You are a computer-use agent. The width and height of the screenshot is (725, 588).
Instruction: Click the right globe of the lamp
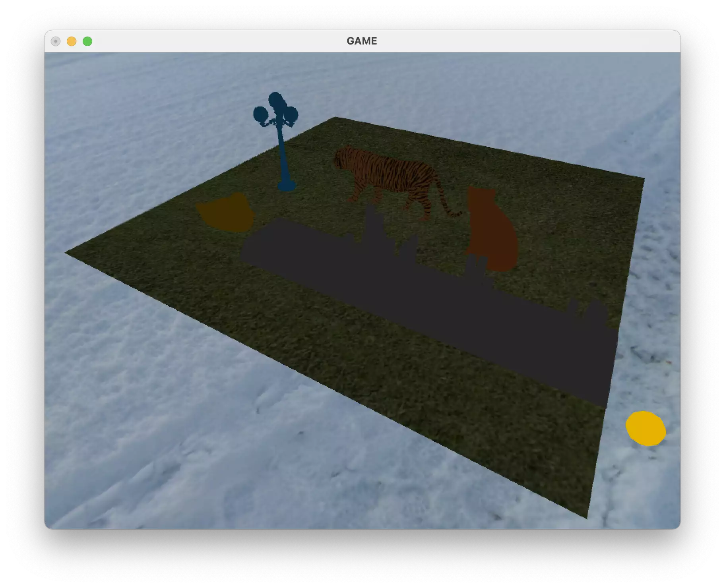click(292, 114)
